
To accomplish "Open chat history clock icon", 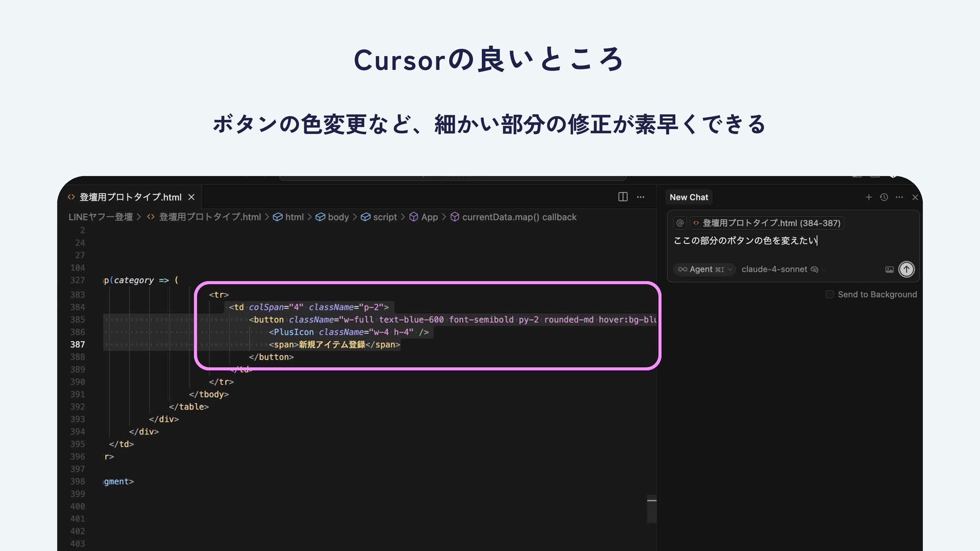I will point(884,197).
